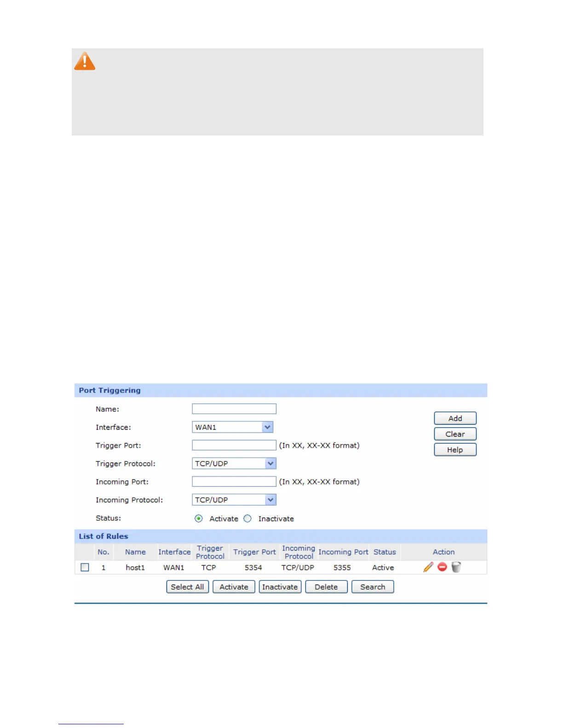Click the pencil edit icon for host1
Screen dimensions: 563x728
click(428, 567)
